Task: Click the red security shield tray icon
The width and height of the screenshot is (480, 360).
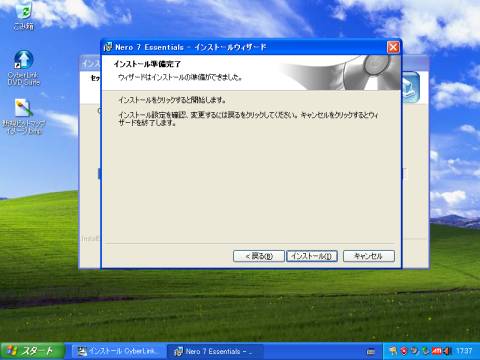Action: (x=404, y=351)
